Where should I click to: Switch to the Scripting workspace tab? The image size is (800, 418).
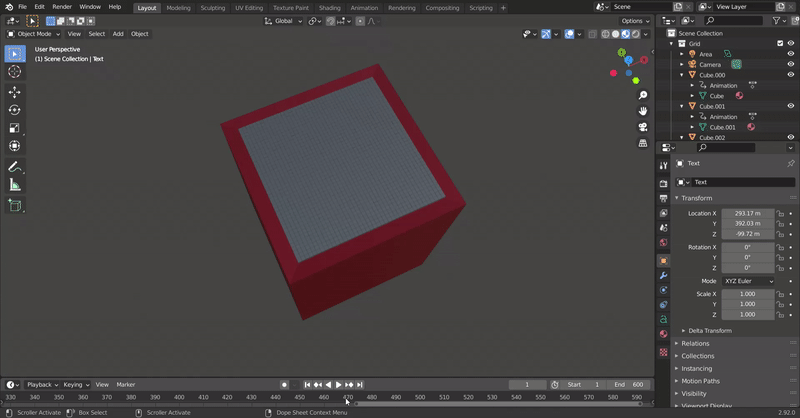click(481, 8)
